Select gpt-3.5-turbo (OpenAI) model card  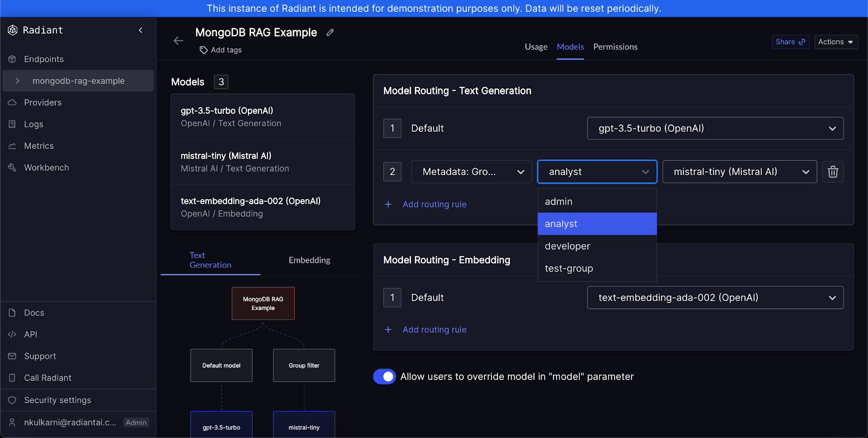pos(263,117)
